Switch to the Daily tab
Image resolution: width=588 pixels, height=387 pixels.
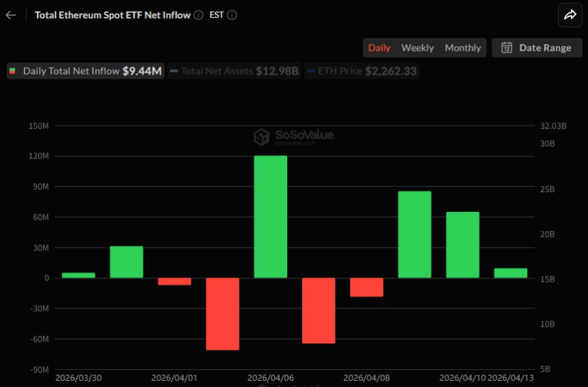pyautogui.click(x=379, y=48)
